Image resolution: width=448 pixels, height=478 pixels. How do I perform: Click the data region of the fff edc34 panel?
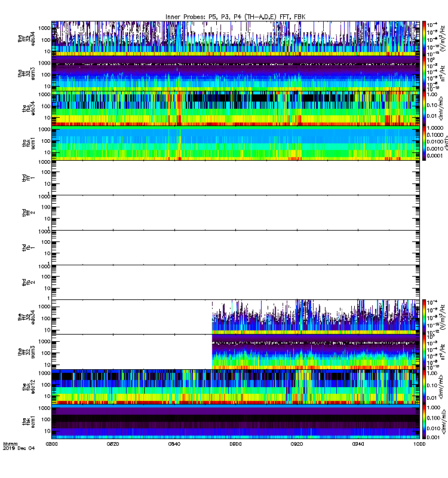[x=315, y=317]
